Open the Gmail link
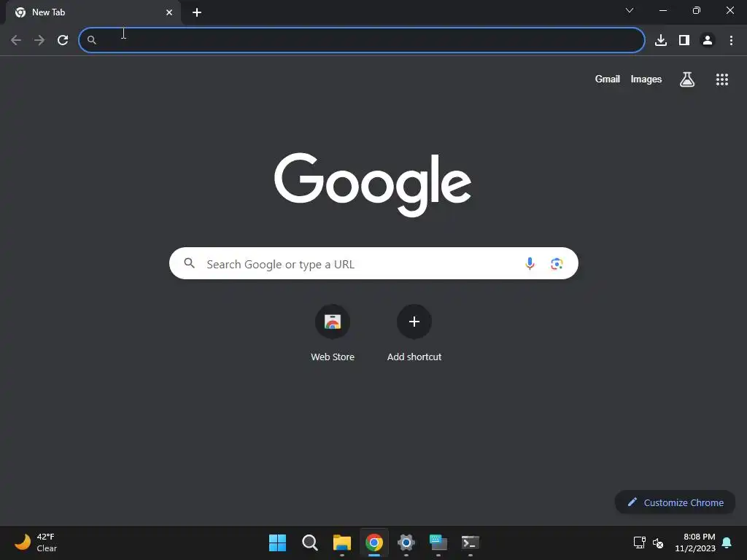This screenshot has height=560, width=747. (x=608, y=79)
